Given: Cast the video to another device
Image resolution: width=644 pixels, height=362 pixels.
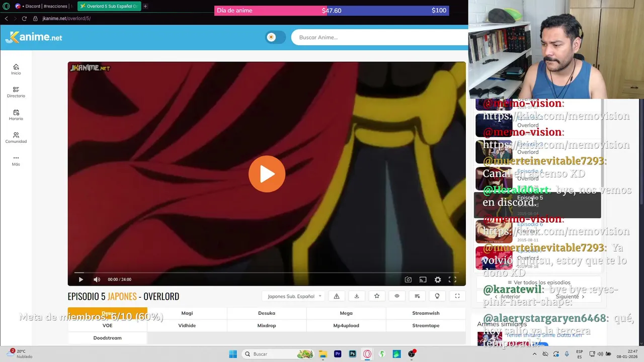Looking at the screenshot, I should 423,280.
